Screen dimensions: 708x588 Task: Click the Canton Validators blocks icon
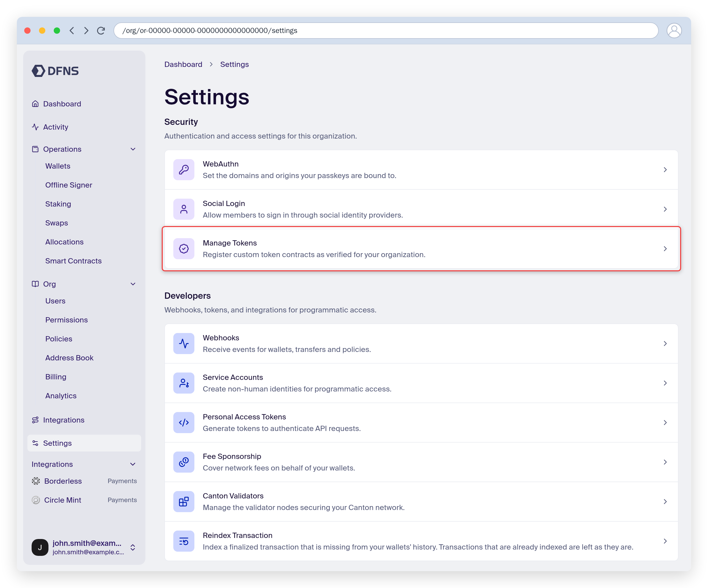click(184, 501)
